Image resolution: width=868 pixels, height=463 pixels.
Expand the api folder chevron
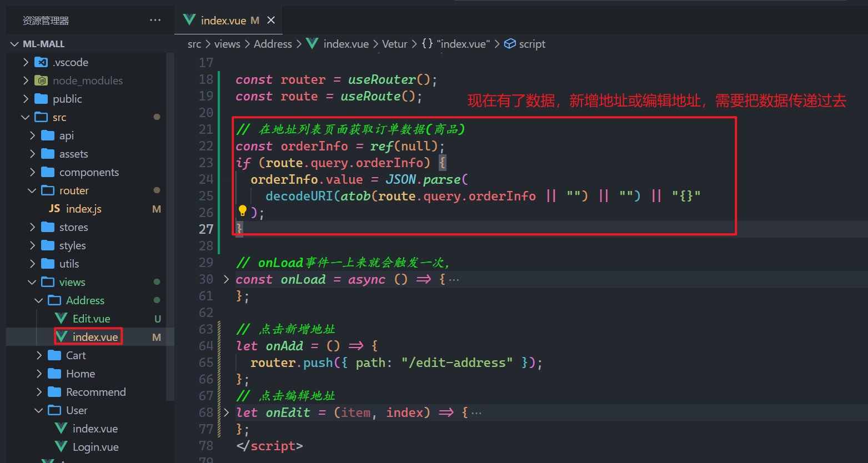[32, 135]
